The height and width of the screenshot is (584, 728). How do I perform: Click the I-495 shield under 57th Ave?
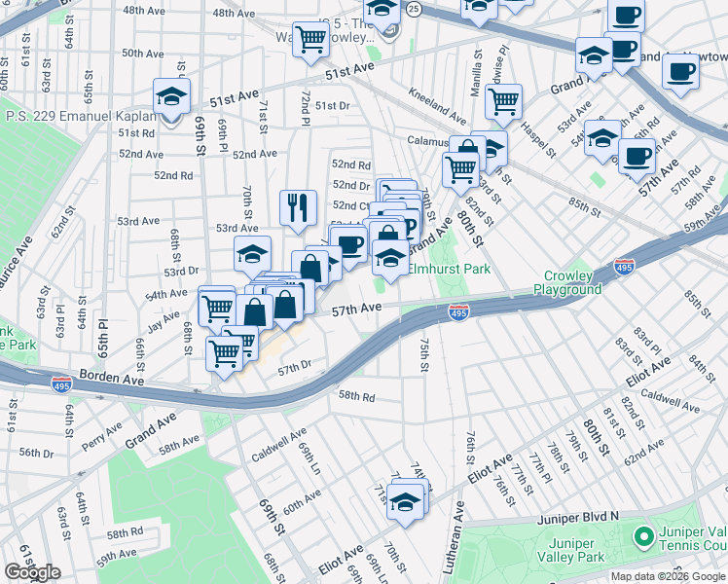pyautogui.click(x=457, y=312)
